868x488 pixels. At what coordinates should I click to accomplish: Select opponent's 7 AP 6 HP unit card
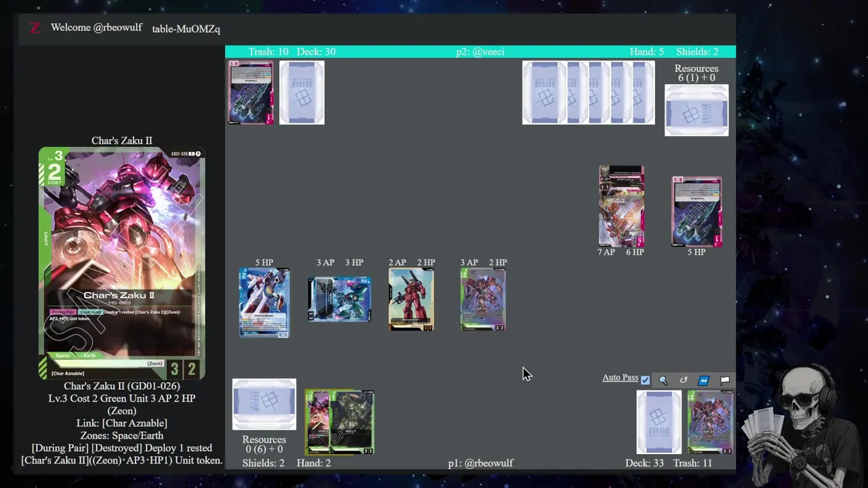point(621,206)
